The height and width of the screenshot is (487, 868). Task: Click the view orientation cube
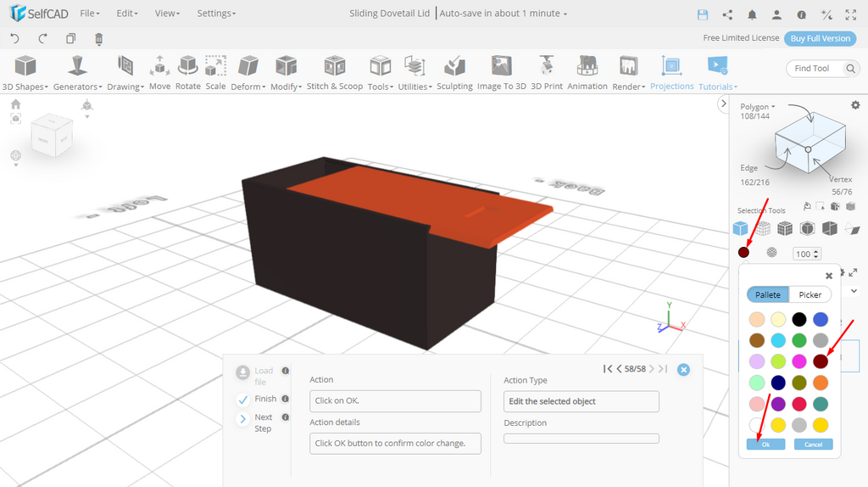[52, 135]
